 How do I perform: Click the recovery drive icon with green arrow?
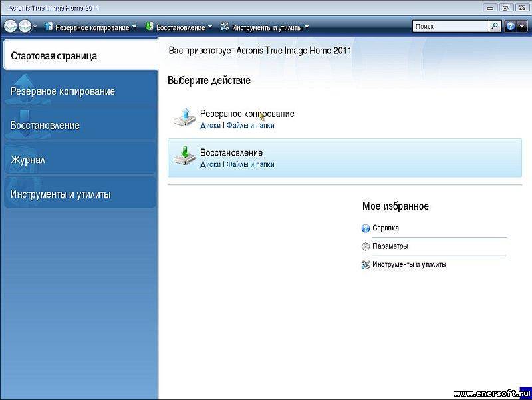tap(185, 156)
